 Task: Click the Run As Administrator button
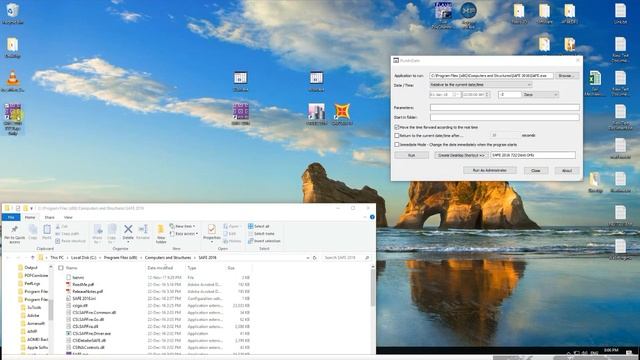tap(490, 171)
